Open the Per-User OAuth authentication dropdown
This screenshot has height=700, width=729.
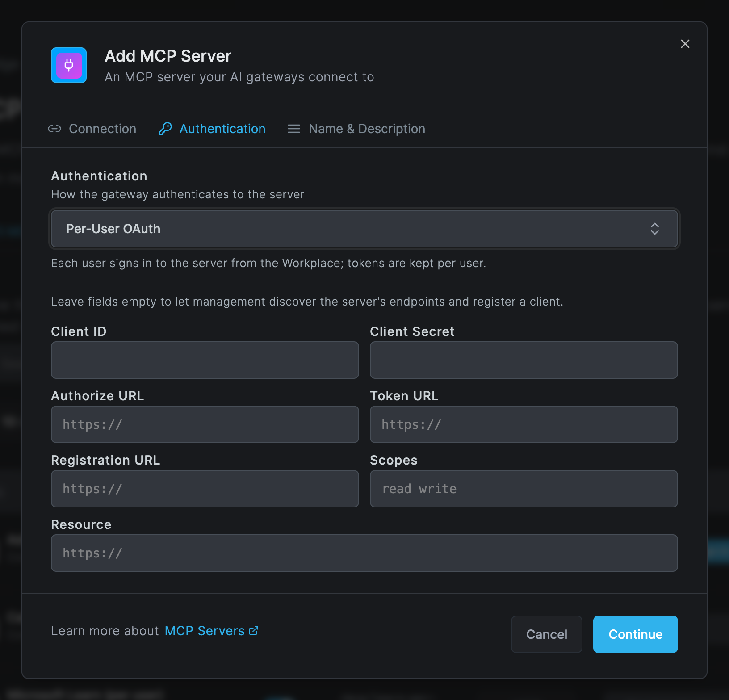click(364, 229)
